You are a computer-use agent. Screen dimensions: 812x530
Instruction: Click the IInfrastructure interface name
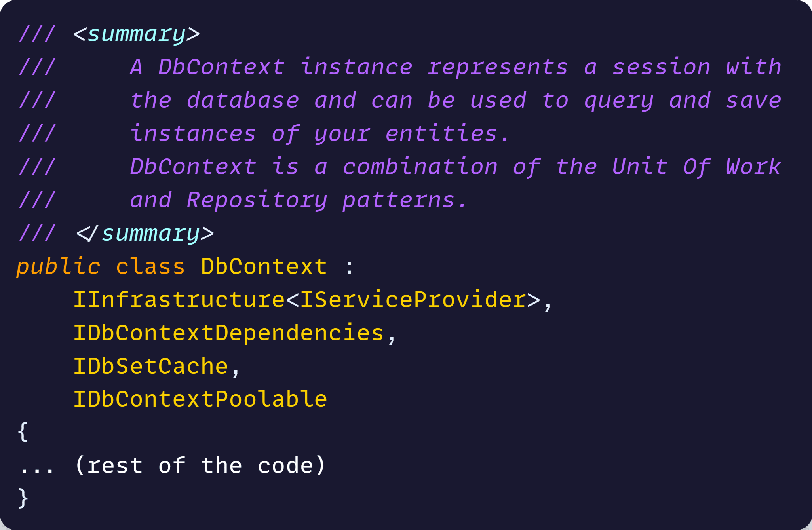point(179,300)
